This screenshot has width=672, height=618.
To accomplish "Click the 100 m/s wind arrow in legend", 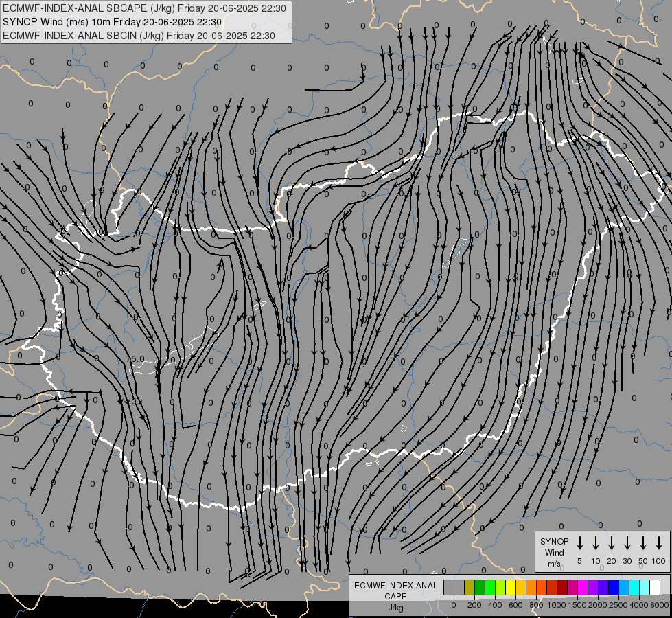I will (x=659, y=543).
